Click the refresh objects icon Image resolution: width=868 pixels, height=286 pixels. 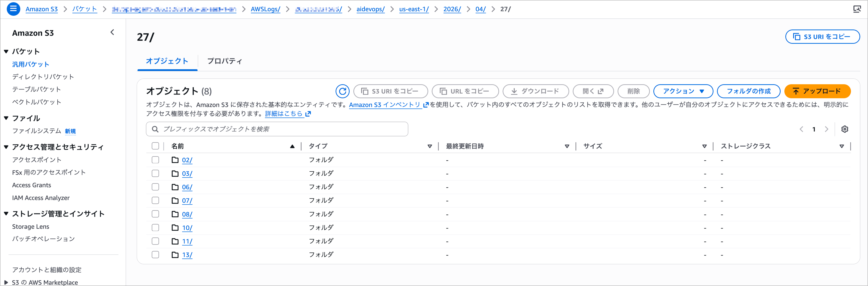pos(342,91)
